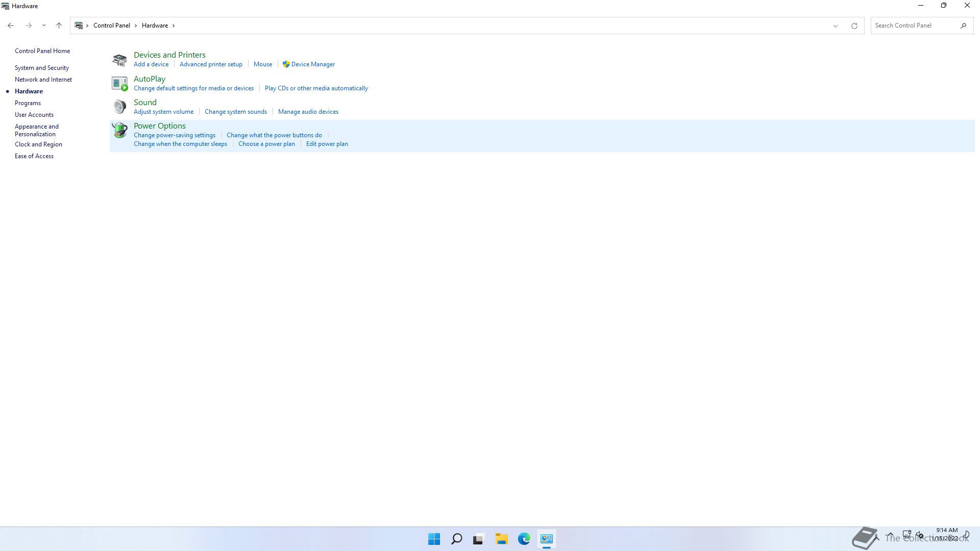Click the address bar Control Panel icon
The image size is (980, 551).
(79, 26)
